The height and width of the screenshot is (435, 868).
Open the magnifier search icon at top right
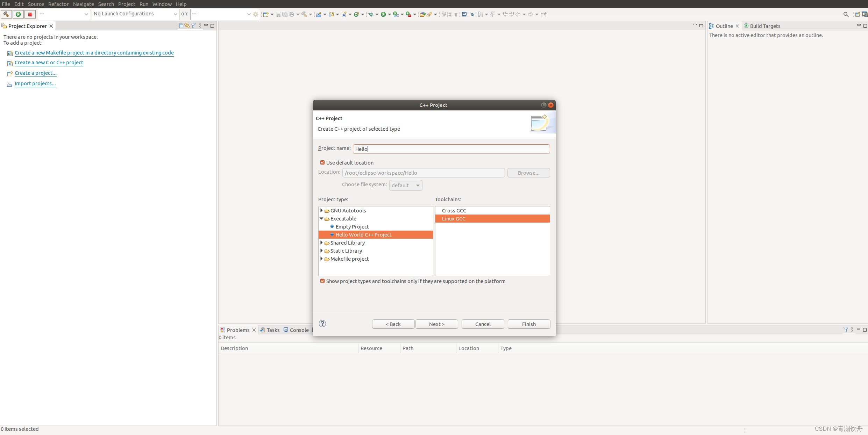(x=846, y=14)
